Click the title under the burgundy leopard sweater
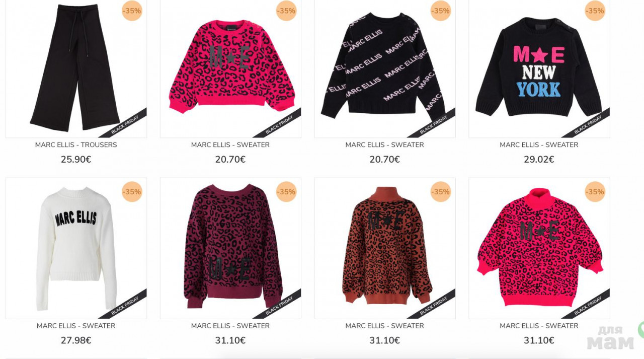The width and height of the screenshot is (644, 359). point(230,326)
